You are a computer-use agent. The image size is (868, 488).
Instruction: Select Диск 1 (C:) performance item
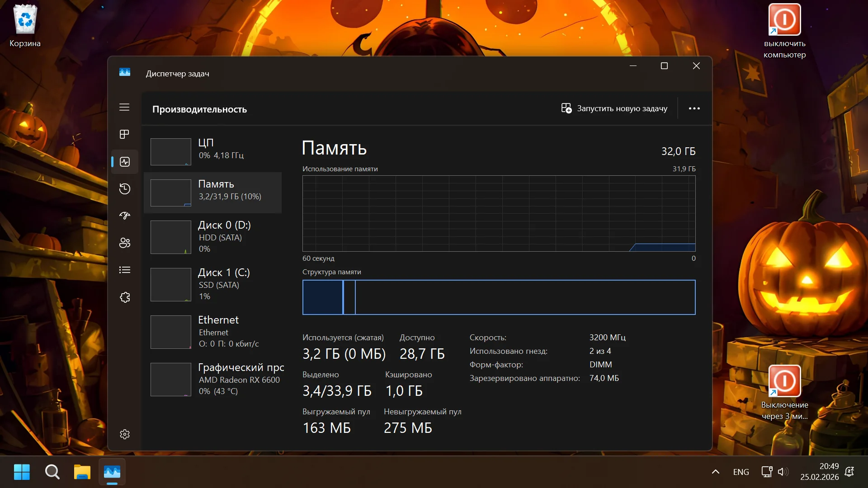click(212, 284)
